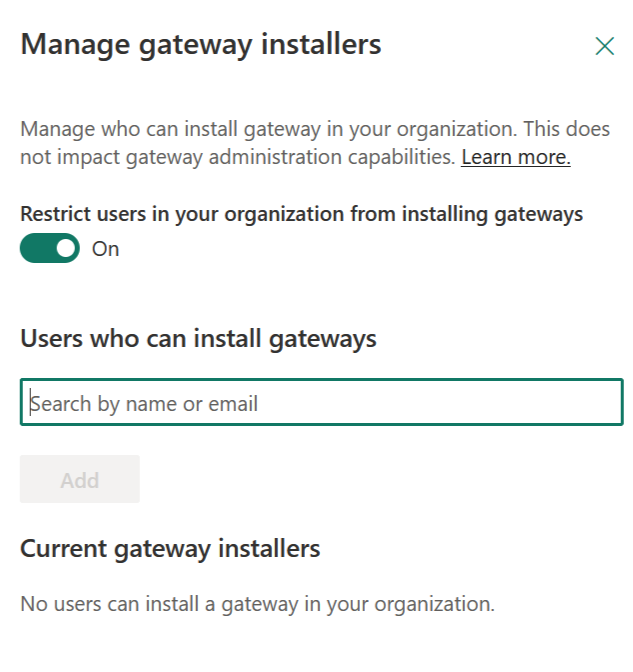Click the white knob of the toggle switch
The image size is (633, 672).
click(65, 248)
